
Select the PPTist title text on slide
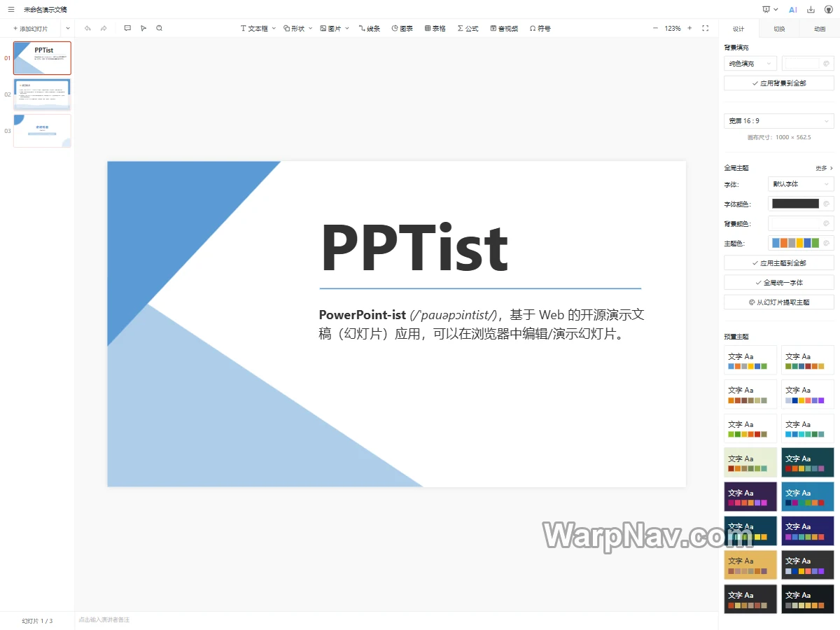(414, 248)
